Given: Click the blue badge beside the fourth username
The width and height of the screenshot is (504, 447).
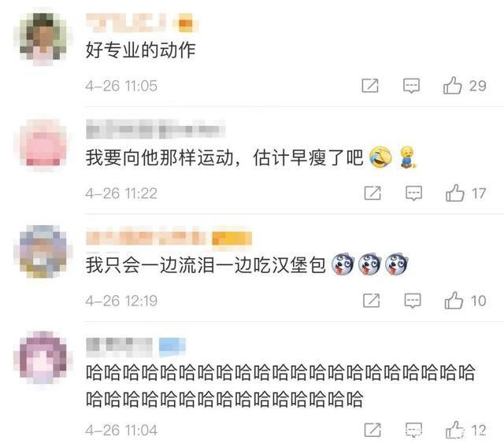Looking at the screenshot, I should pos(172,347).
